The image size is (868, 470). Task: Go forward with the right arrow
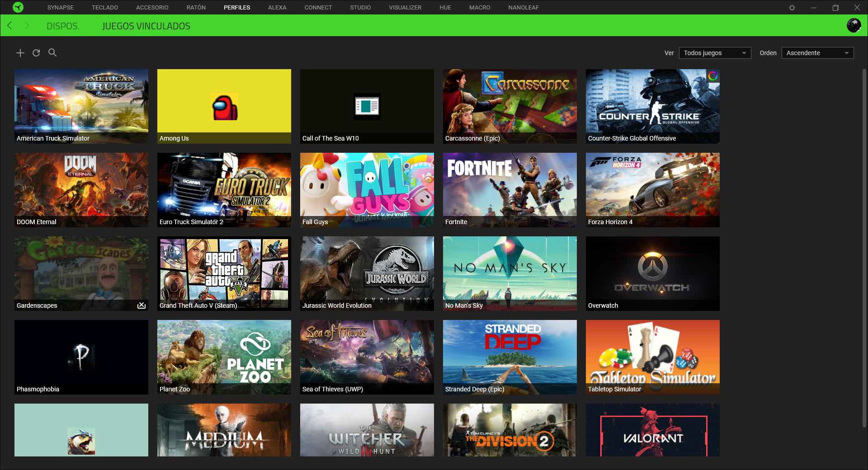click(x=26, y=26)
